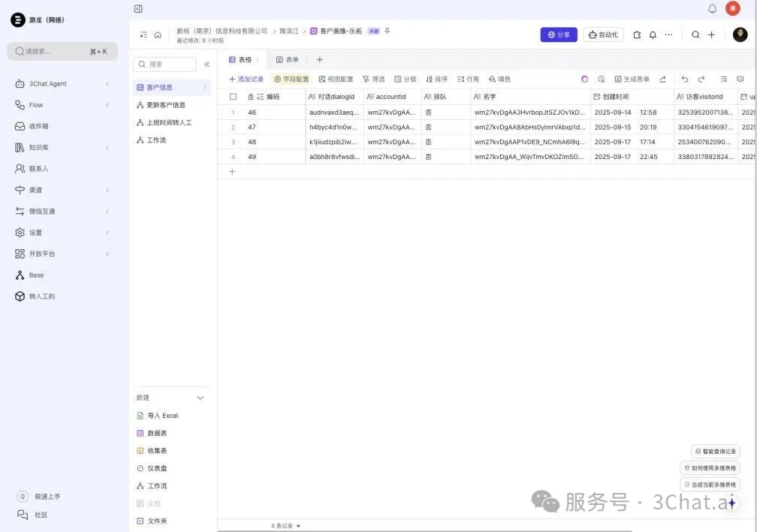Collapse the 新建 section in sidebar
The image size is (757, 532).
click(x=199, y=397)
